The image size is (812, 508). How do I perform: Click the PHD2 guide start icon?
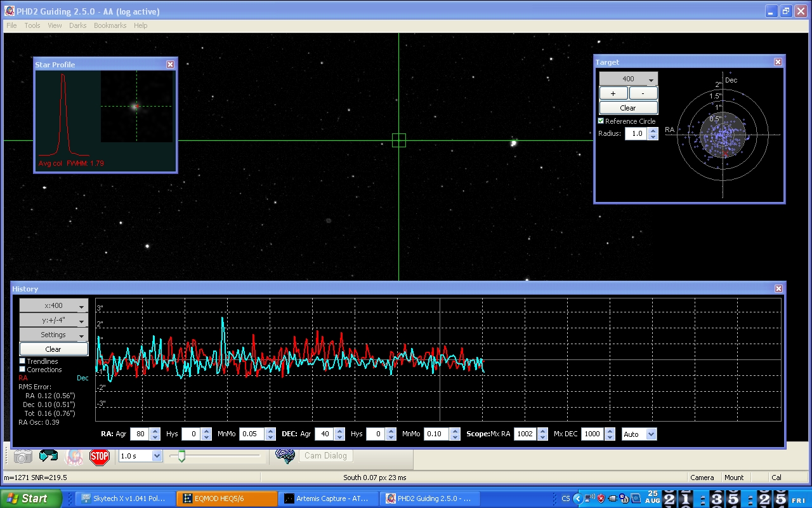[x=74, y=456]
